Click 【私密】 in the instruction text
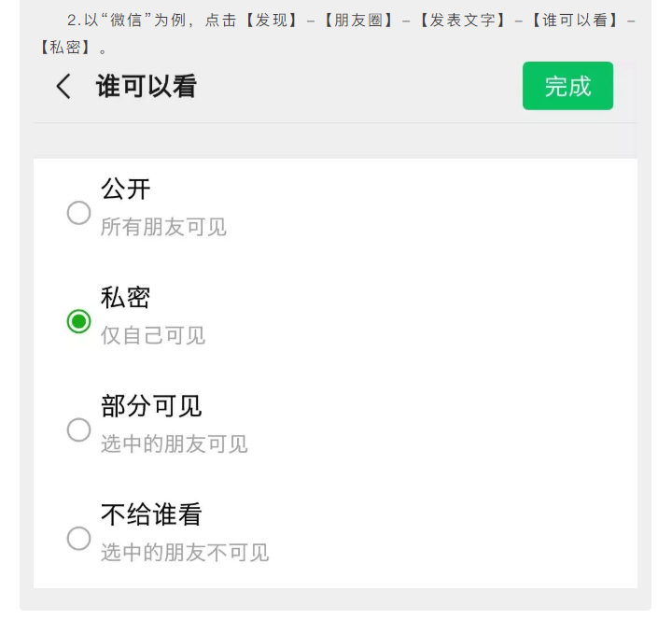Screen dimensions: 672x619 click(x=65, y=48)
